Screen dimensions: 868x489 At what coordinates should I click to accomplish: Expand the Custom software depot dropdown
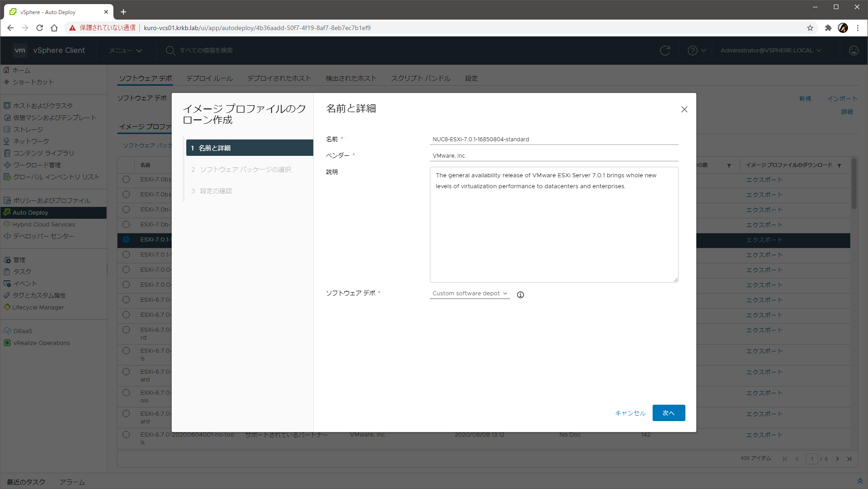tap(470, 293)
